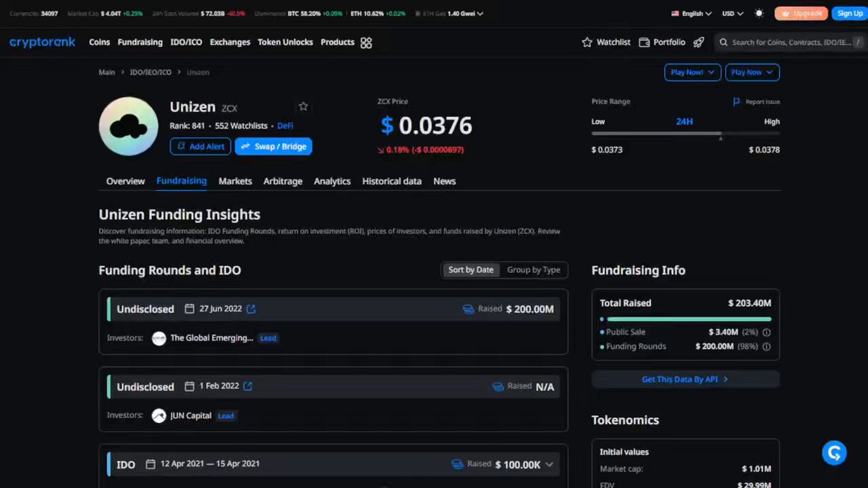Open external link for 1 Feb 2022 round
868x488 pixels.
tap(248, 386)
